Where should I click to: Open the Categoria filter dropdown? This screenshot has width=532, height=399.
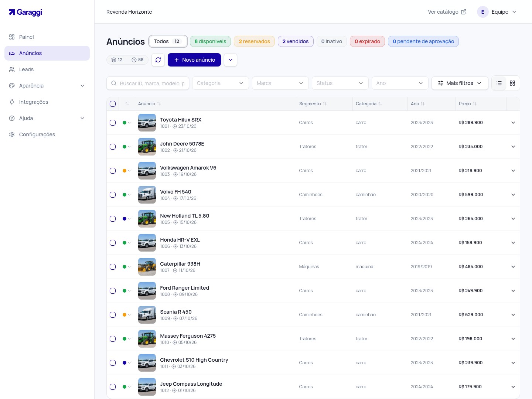click(220, 83)
